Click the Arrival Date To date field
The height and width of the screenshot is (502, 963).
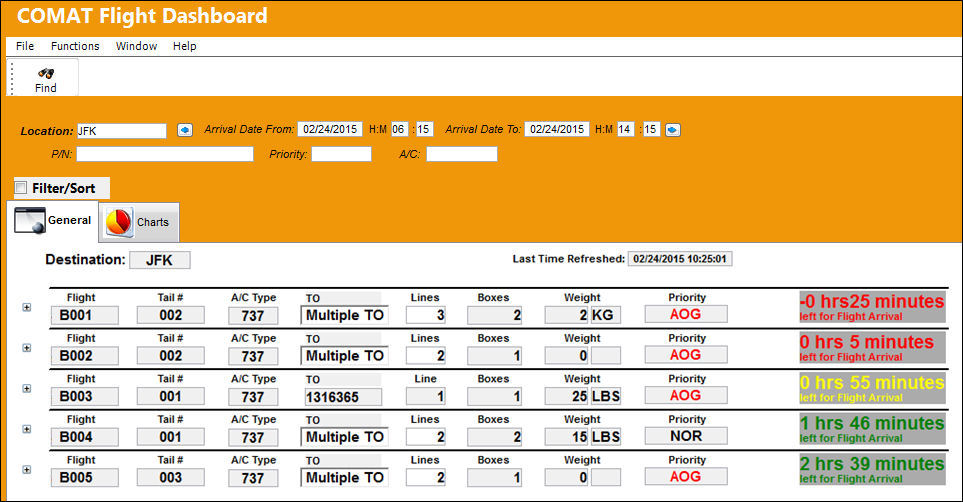pyautogui.click(x=557, y=129)
